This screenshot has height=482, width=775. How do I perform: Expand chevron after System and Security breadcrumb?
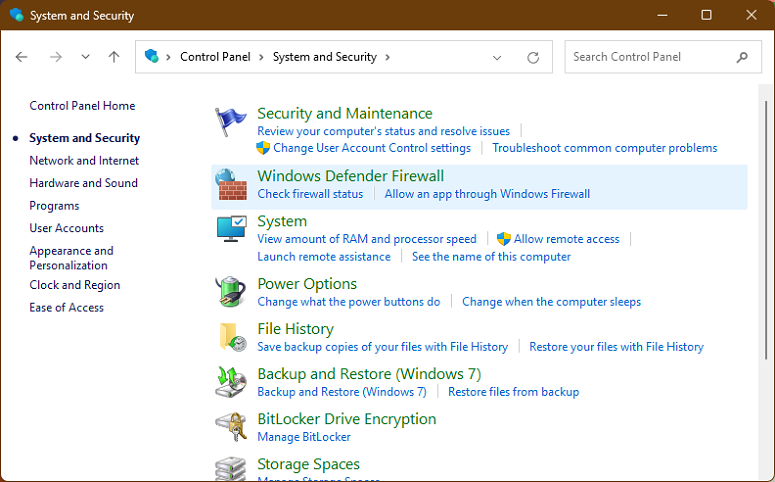coord(388,57)
